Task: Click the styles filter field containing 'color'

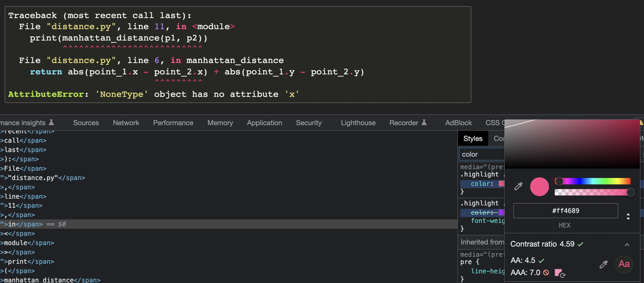Action: click(482, 154)
